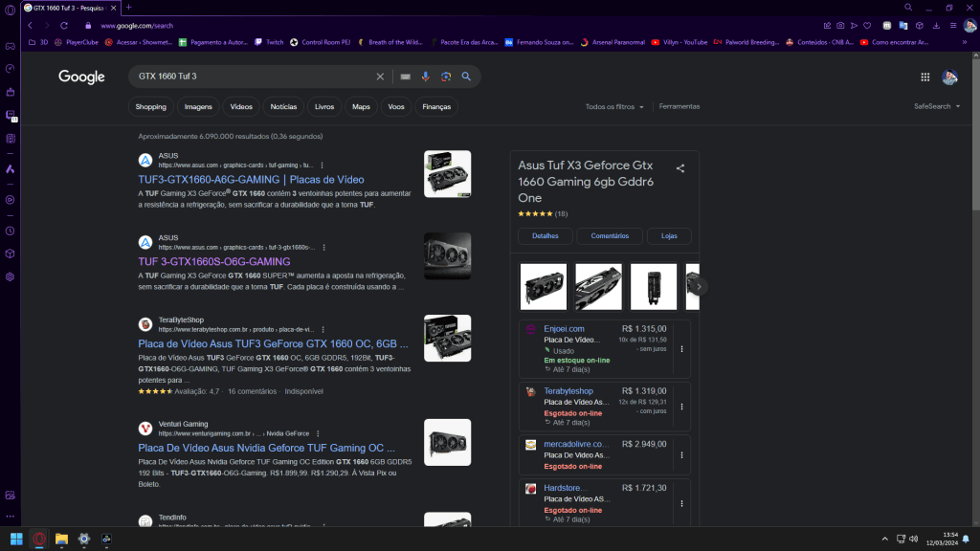Open SafeSearch dropdown
This screenshot has width=980, height=551.
(937, 106)
